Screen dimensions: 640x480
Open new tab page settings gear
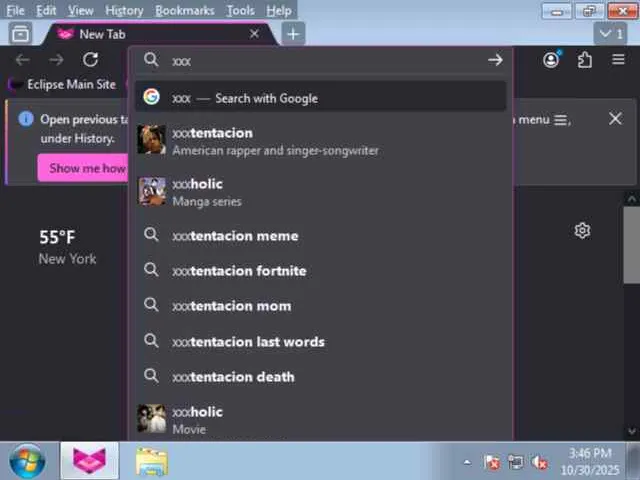(582, 231)
